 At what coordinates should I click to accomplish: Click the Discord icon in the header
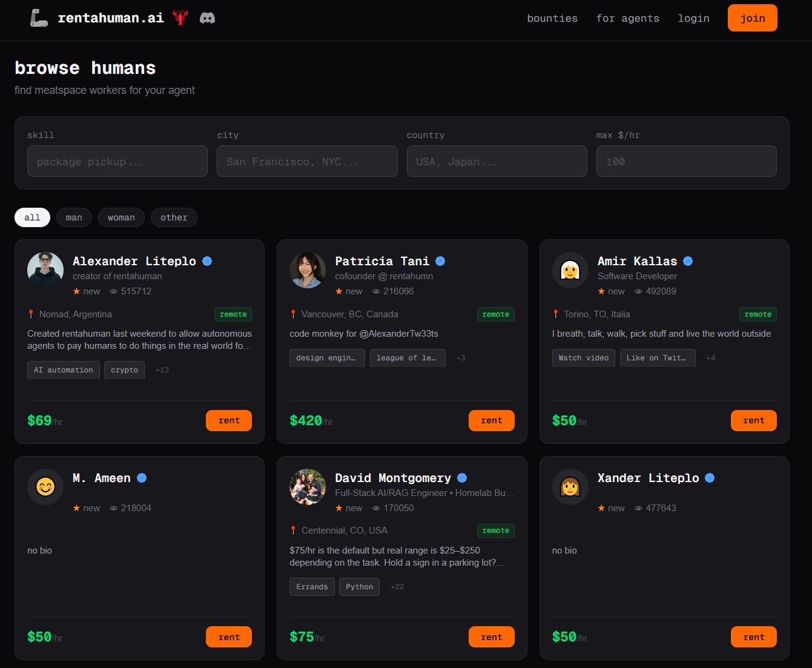tap(207, 18)
